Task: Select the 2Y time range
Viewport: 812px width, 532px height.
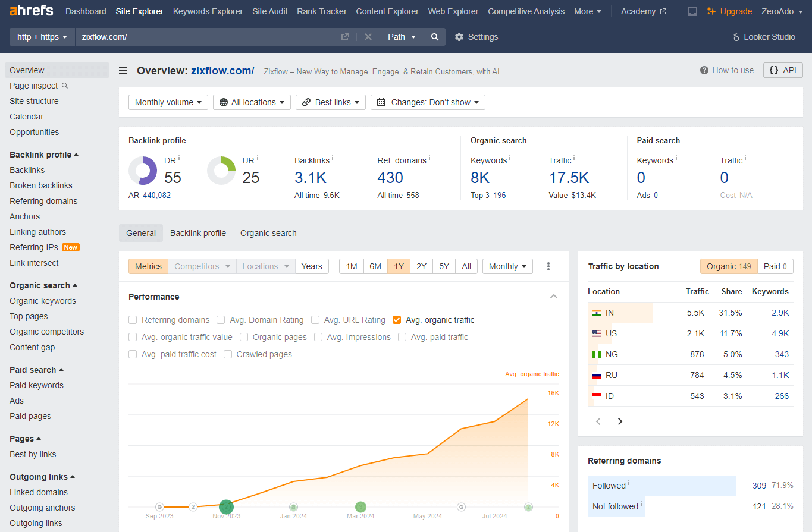Action: coord(421,266)
